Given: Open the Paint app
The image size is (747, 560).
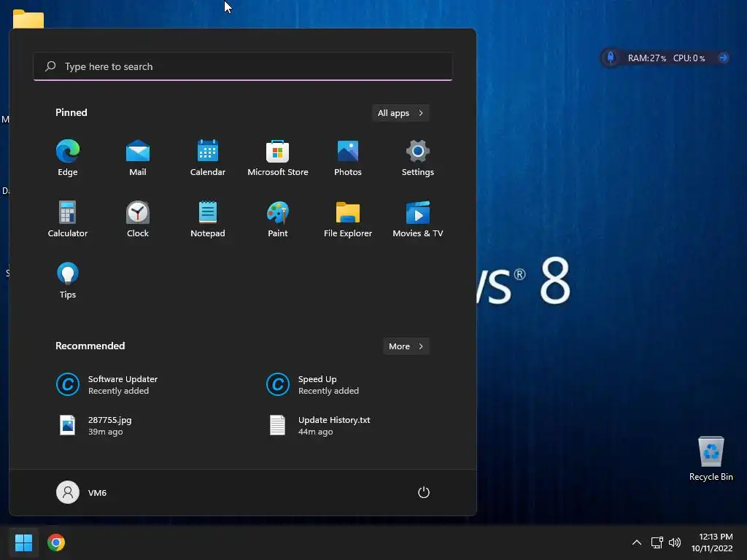Looking at the screenshot, I should click(x=278, y=219).
